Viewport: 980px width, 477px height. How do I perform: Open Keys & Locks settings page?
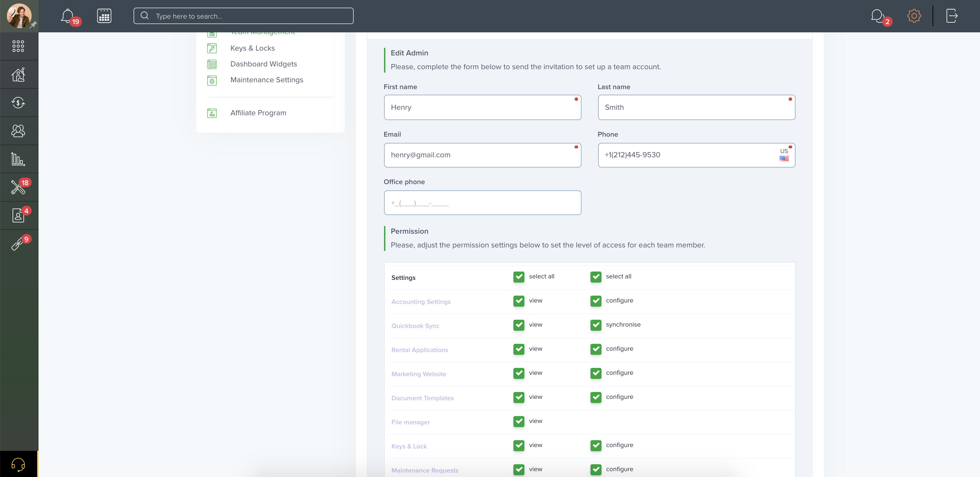(x=253, y=48)
